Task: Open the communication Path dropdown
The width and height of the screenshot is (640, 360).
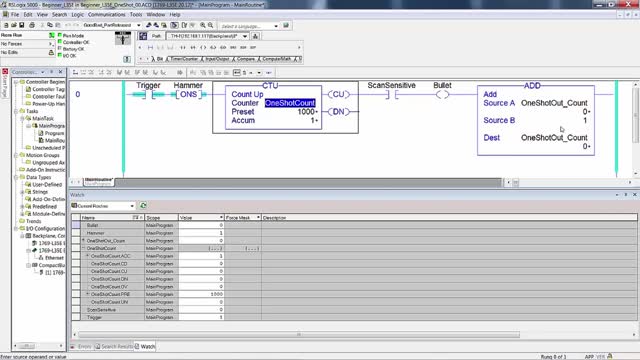Action: coord(245,36)
